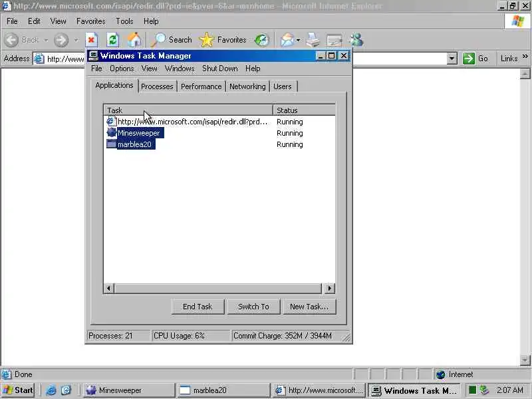Open the Address bar dropdown arrow
The width and height of the screenshot is (532, 399).
452,59
